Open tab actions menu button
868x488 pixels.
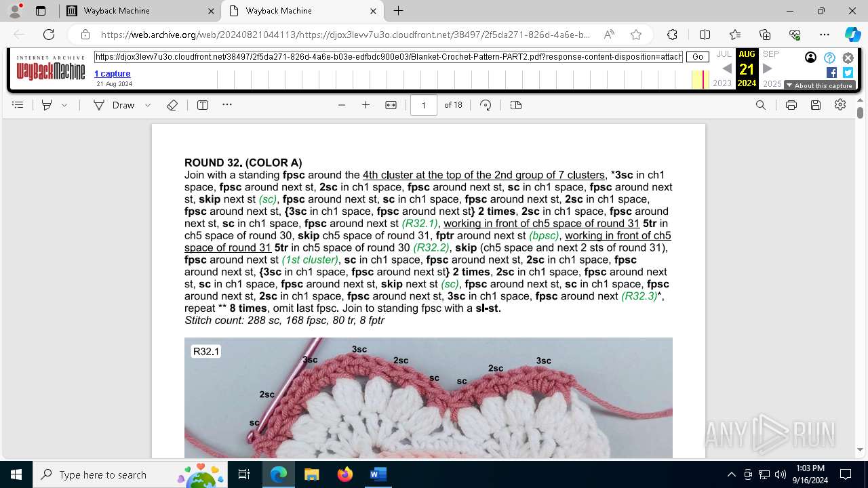41,11
